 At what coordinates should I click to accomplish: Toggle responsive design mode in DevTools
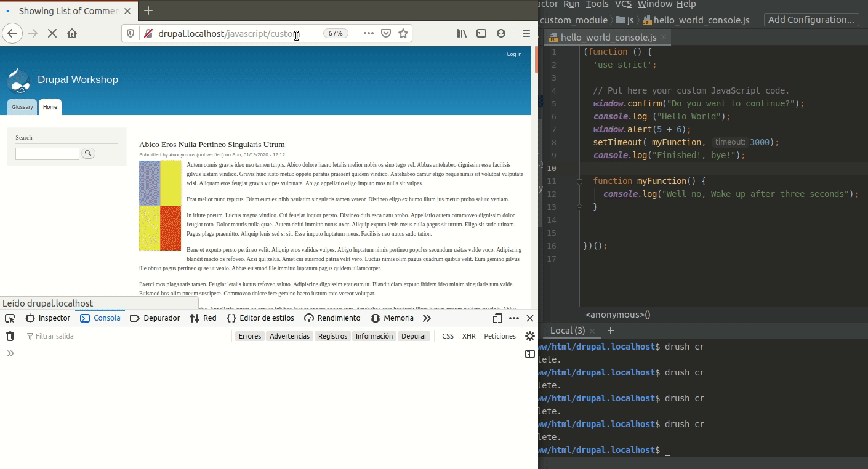497,318
